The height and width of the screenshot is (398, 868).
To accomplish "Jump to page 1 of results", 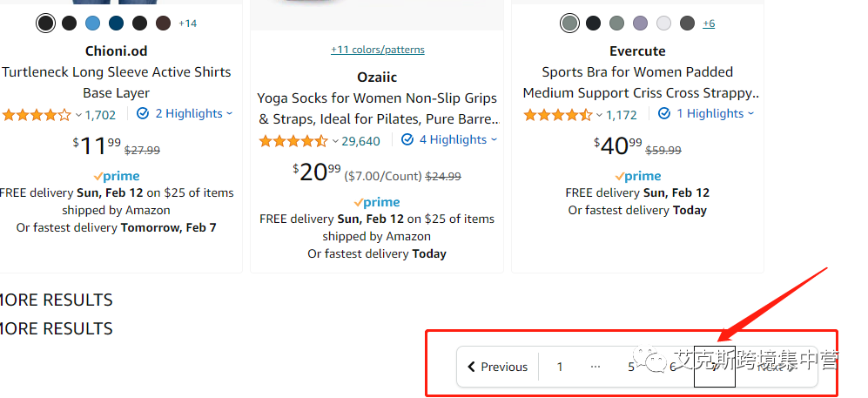I will (x=560, y=367).
